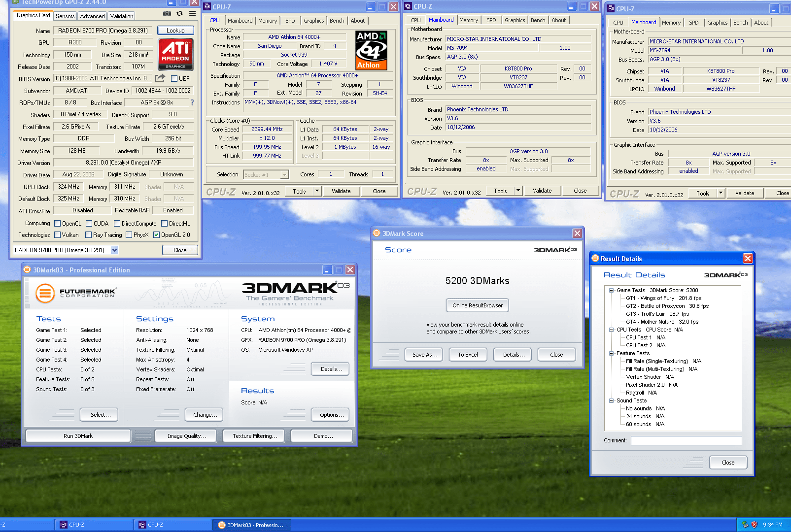
Task: Uncheck the OpenGL 2.0 checkbox
Action: pyautogui.click(x=157, y=235)
